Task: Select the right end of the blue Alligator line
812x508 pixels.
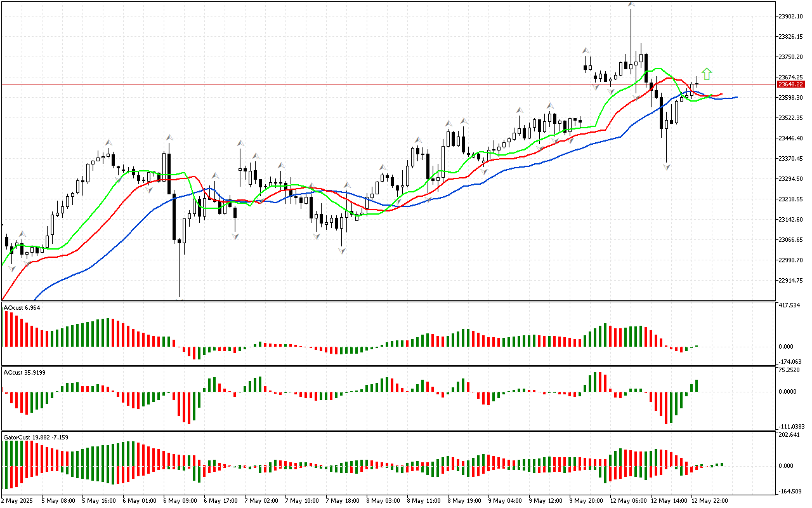Action: click(x=735, y=97)
